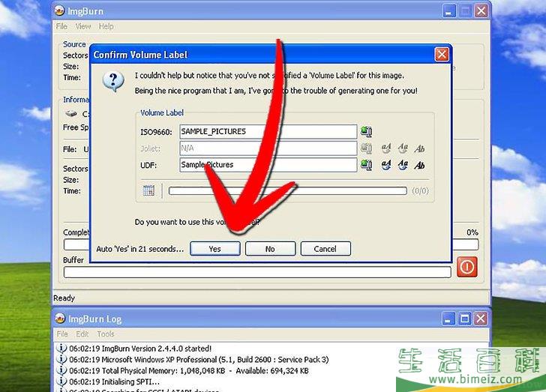Click the No button in the dialog
Viewport: 546px width, 392px height.
tap(270, 249)
